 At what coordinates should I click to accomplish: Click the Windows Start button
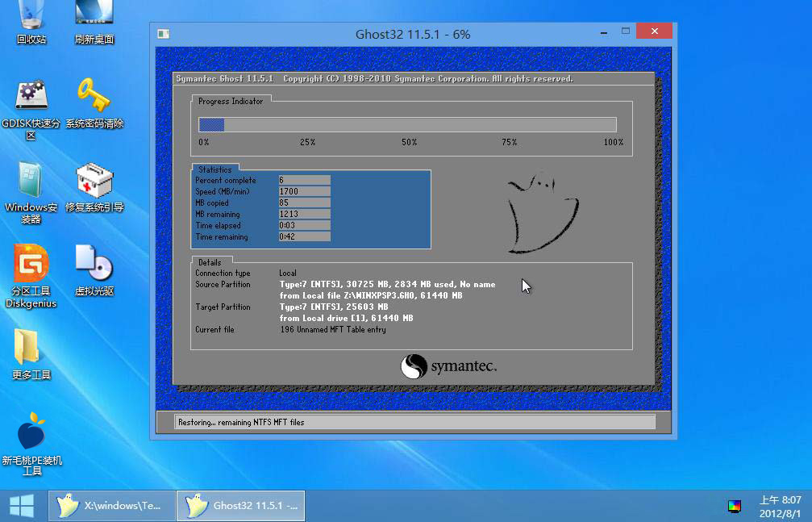22,506
